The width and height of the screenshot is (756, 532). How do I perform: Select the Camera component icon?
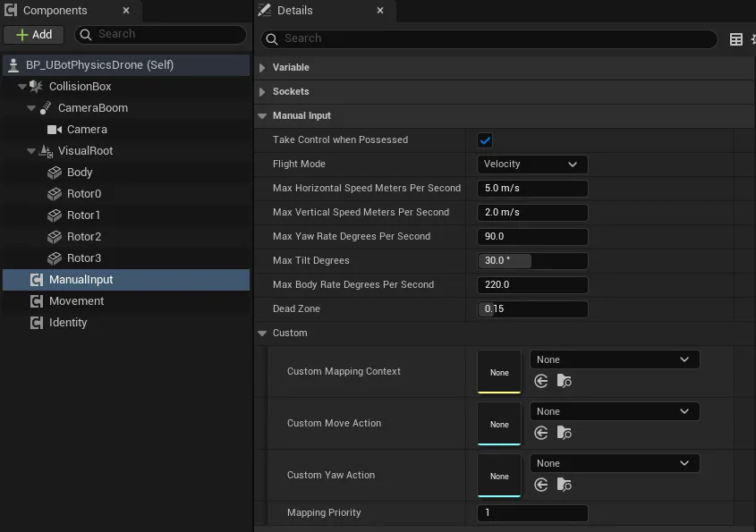(55, 130)
